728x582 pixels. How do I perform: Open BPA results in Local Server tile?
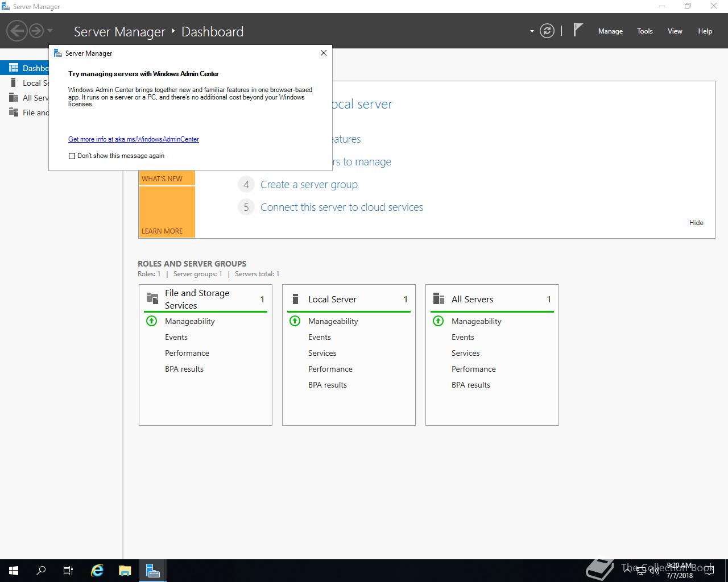(328, 385)
